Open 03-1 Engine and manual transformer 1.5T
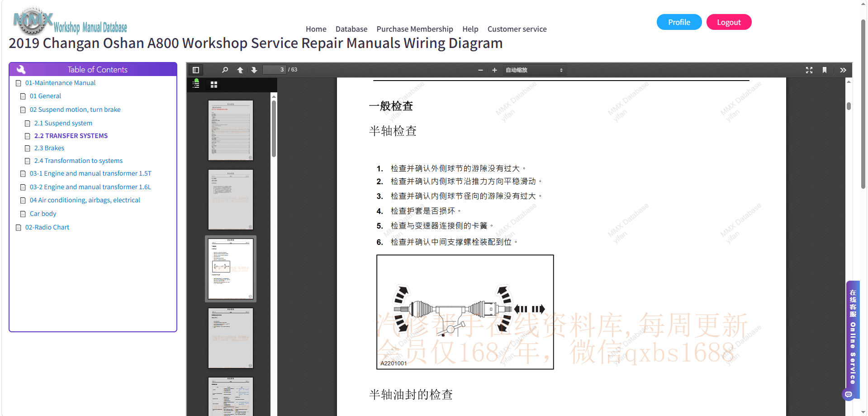Screen dimensions: 868x416 coord(90,173)
